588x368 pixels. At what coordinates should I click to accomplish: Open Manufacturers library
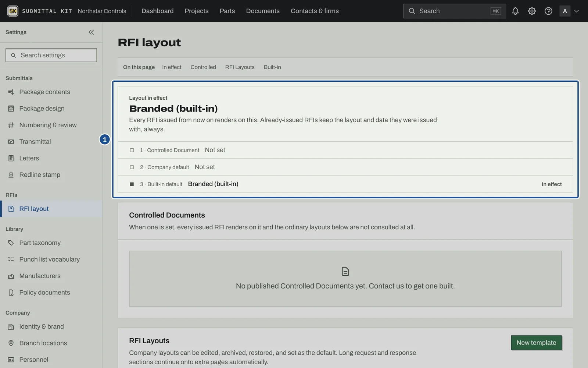click(51, 276)
